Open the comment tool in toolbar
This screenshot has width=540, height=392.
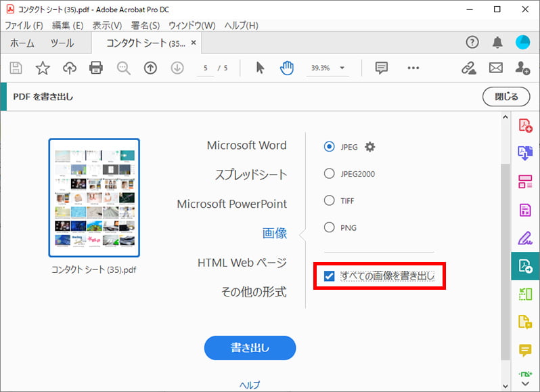coord(382,68)
